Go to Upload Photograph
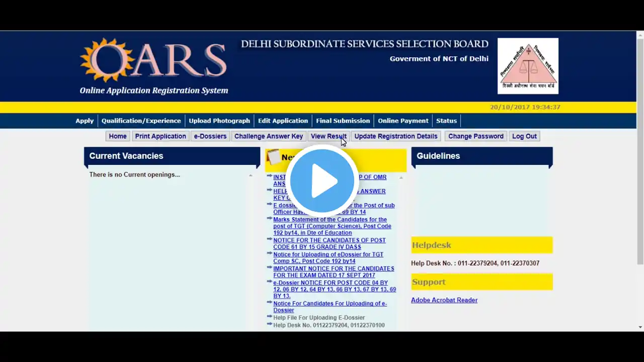Image resolution: width=644 pixels, height=362 pixels. (x=219, y=121)
